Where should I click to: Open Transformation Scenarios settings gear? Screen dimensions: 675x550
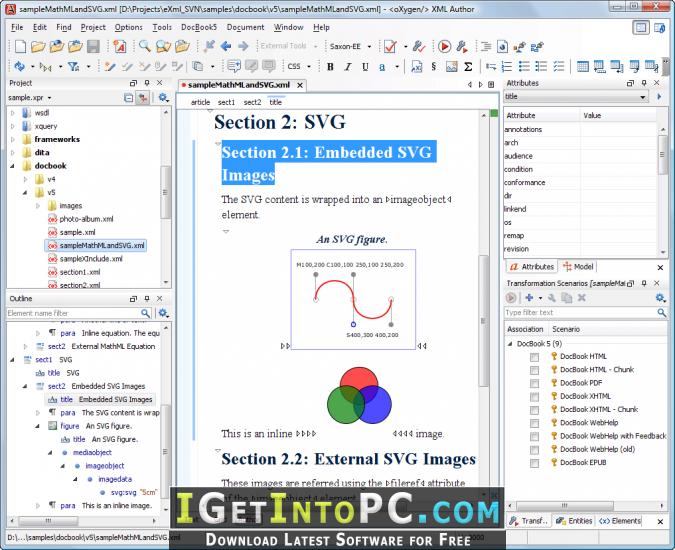coord(660,297)
